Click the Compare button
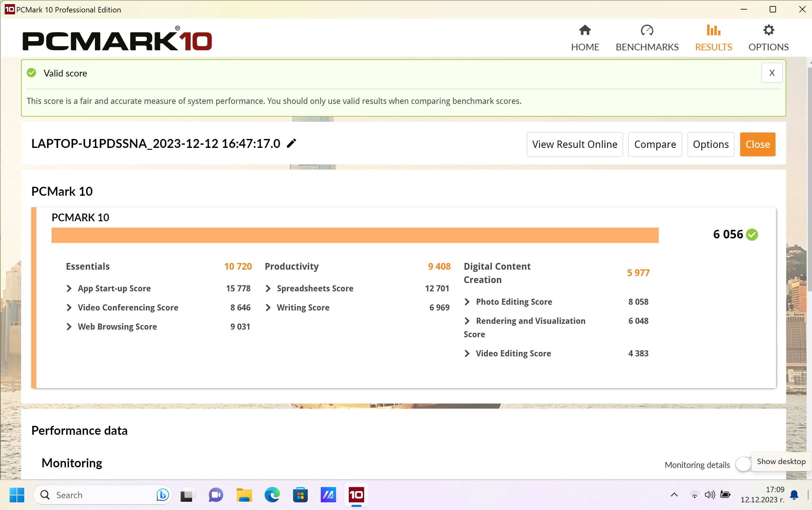 click(x=655, y=144)
